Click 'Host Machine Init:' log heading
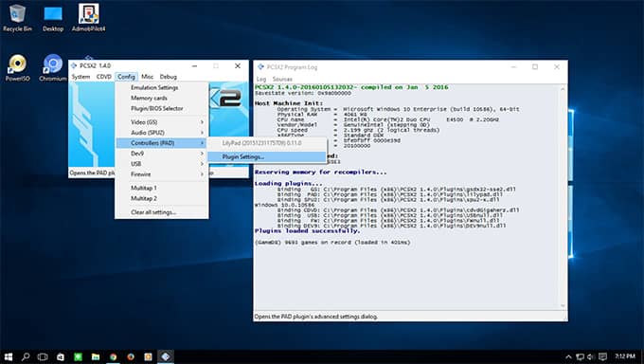The height and width of the screenshot is (364, 644). pos(288,103)
